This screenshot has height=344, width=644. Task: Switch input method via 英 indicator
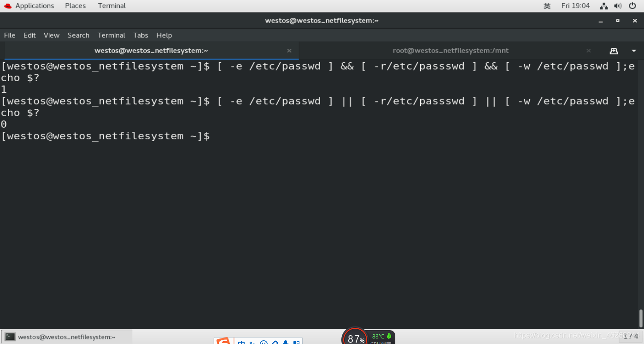coord(547,6)
